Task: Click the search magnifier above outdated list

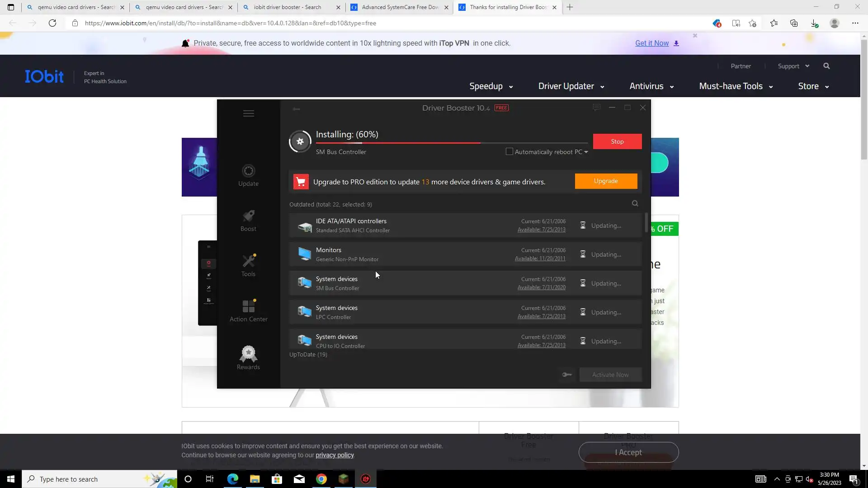Action: (635, 204)
